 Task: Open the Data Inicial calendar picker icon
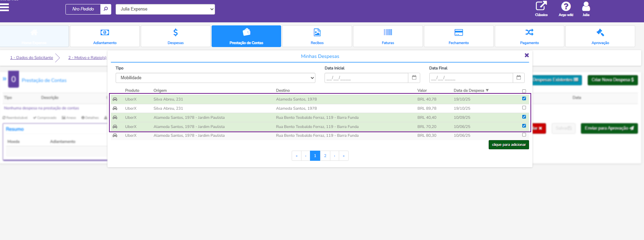coord(414,78)
